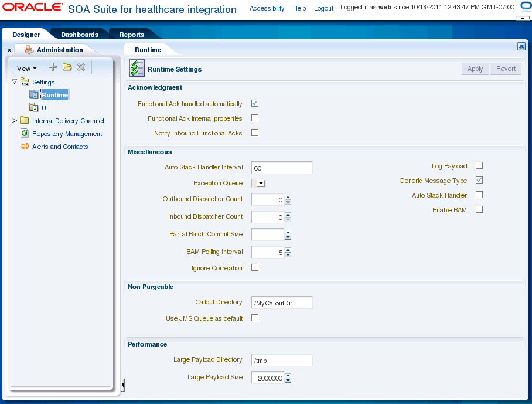This screenshot has width=532, height=404.
Task: Click the Alerts and Contacts megaphone icon
Action: 25,147
